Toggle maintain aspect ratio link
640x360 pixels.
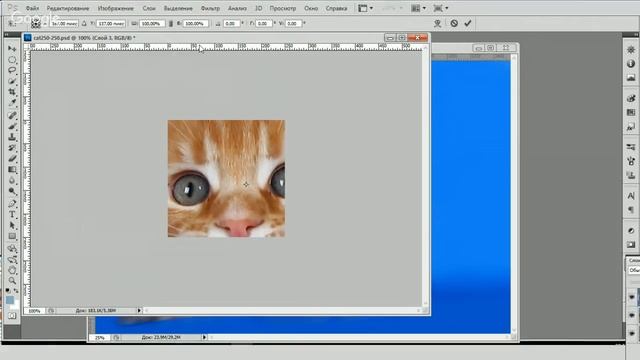171,24
